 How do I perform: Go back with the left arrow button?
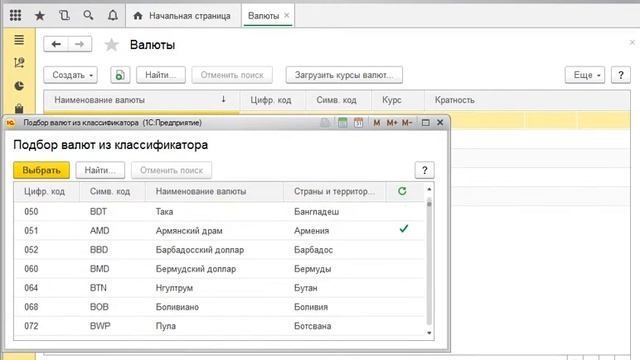(56, 44)
